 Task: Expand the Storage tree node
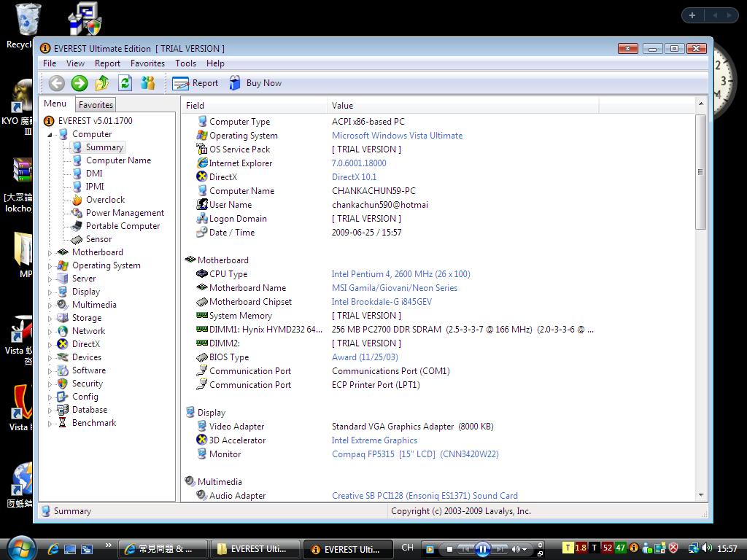(x=50, y=319)
